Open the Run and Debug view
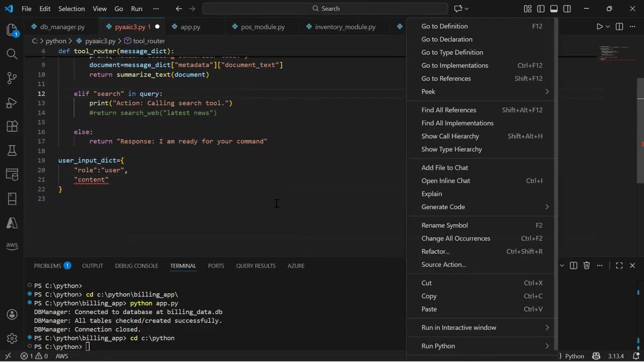644x362 pixels. [x=12, y=102]
